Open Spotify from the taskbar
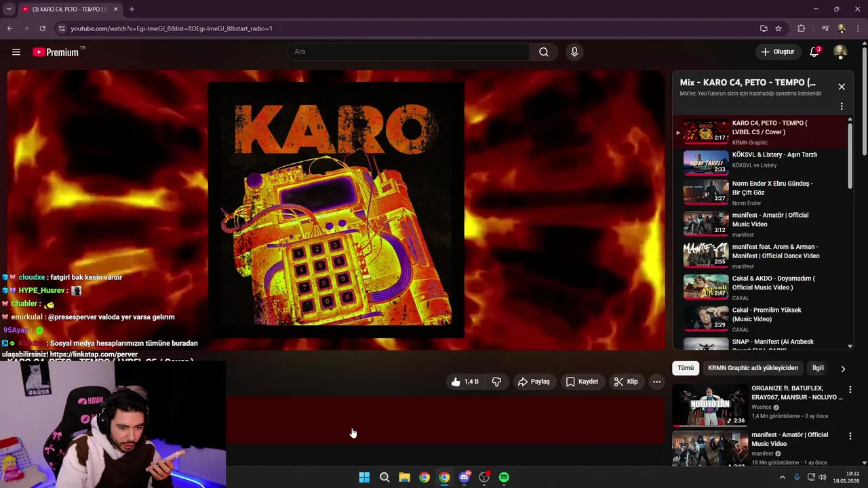 pos(504,477)
